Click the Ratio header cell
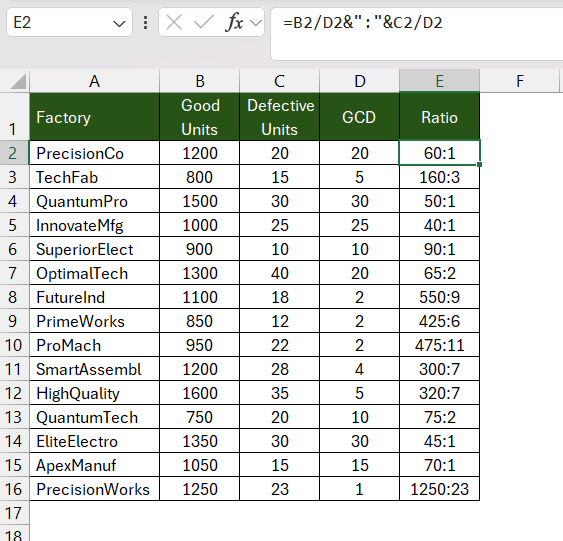 click(439, 117)
